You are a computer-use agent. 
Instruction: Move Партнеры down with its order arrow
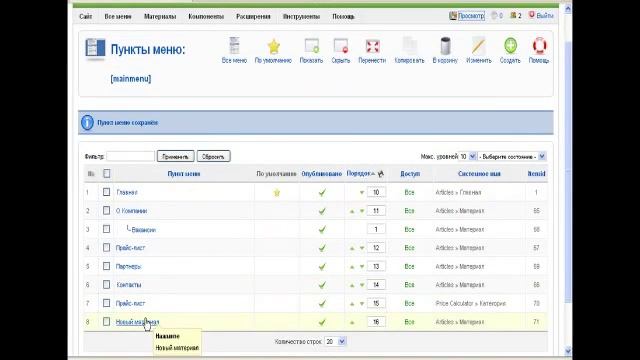pyautogui.click(x=362, y=267)
